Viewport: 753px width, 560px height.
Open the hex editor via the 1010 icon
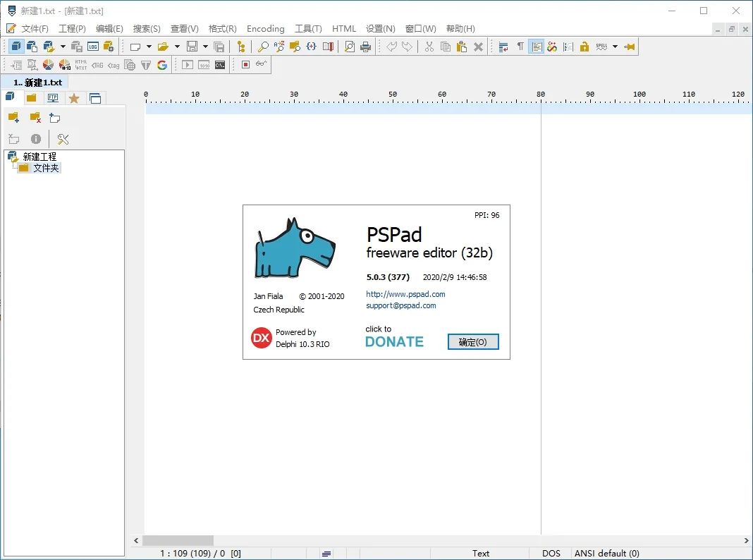tap(203, 64)
